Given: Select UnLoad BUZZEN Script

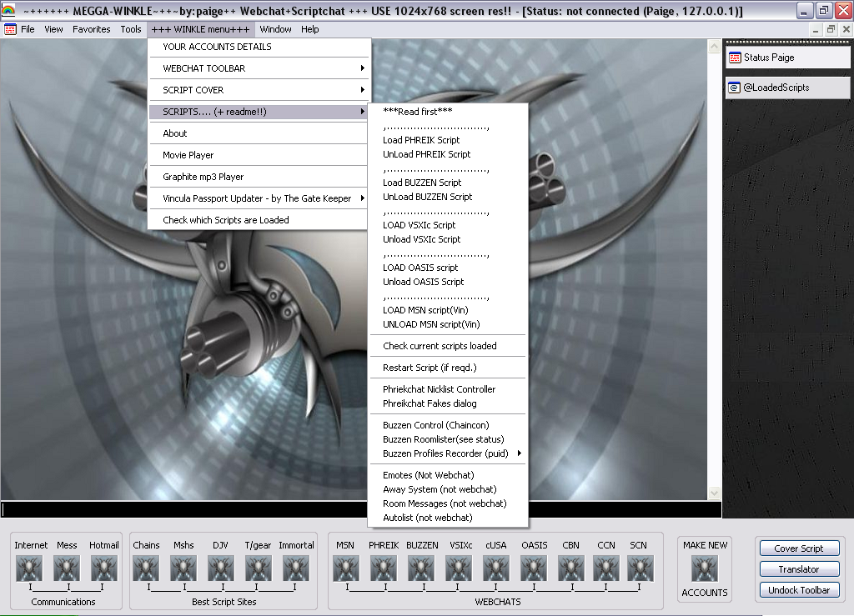Looking at the screenshot, I should click(448, 197).
